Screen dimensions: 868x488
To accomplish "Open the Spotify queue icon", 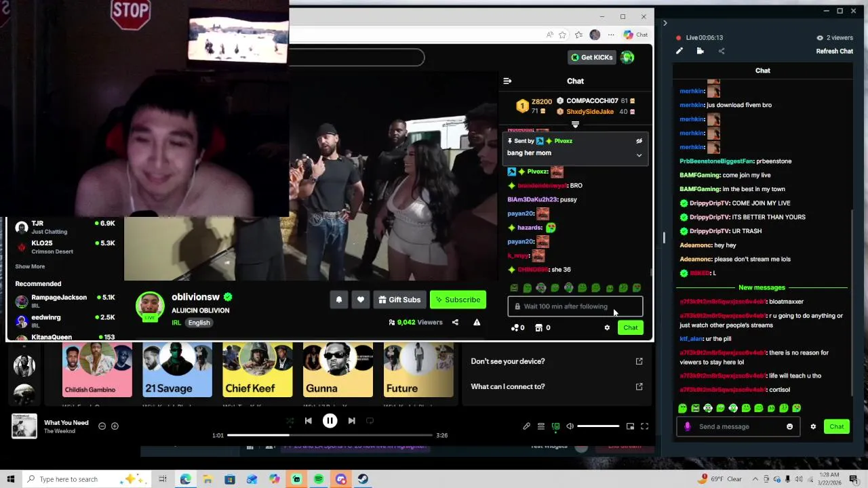I will (x=541, y=426).
